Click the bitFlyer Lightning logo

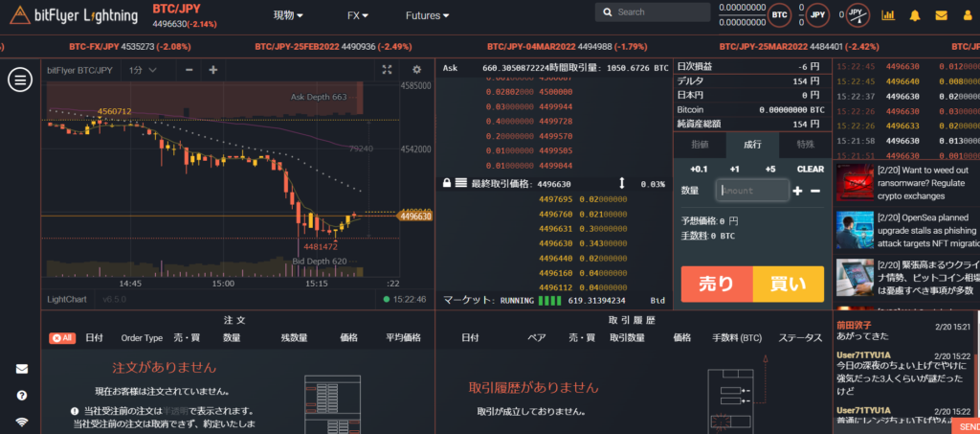coord(74,15)
